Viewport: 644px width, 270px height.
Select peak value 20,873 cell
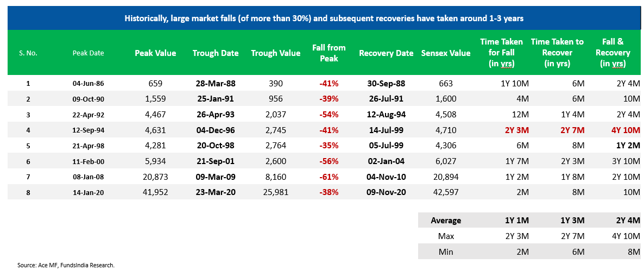tap(155, 177)
